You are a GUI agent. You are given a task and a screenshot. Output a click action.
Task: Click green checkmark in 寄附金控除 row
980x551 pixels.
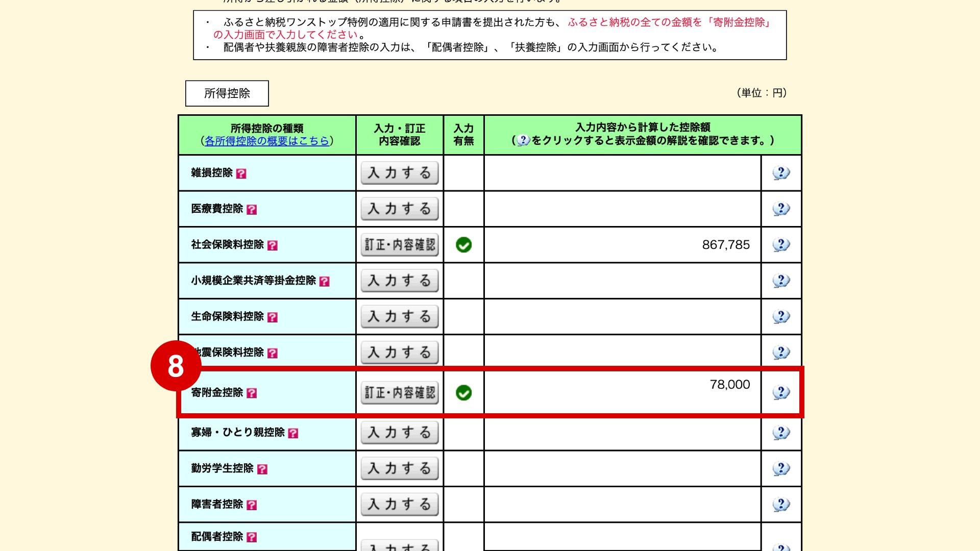click(463, 393)
